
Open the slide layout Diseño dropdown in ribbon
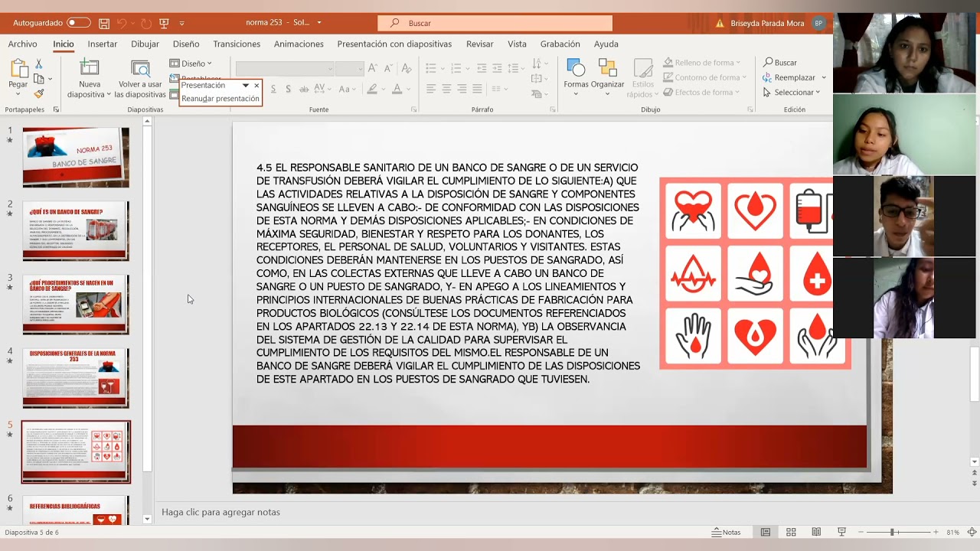[191, 64]
